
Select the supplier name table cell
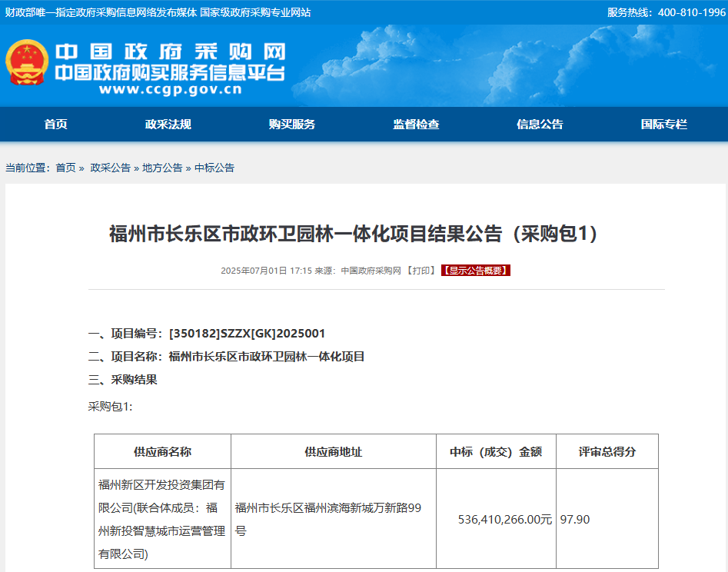click(x=162, y=519)
